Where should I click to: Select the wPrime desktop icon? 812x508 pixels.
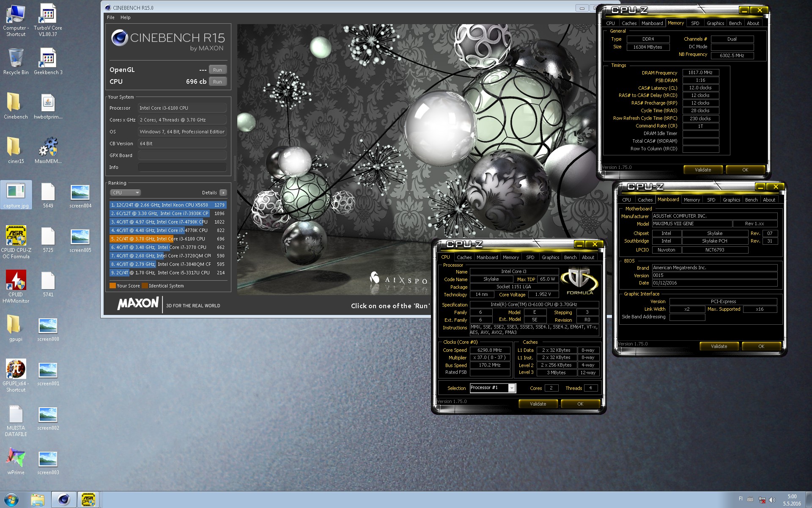click(16, 461)
